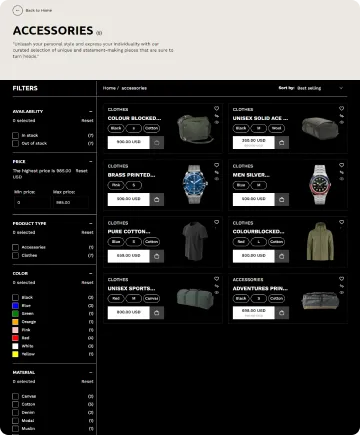The width and height of the screenshot is (360, 435).
Task: Enable the Modal material filter
Action: pyautogui.click(x=15, y=421)
